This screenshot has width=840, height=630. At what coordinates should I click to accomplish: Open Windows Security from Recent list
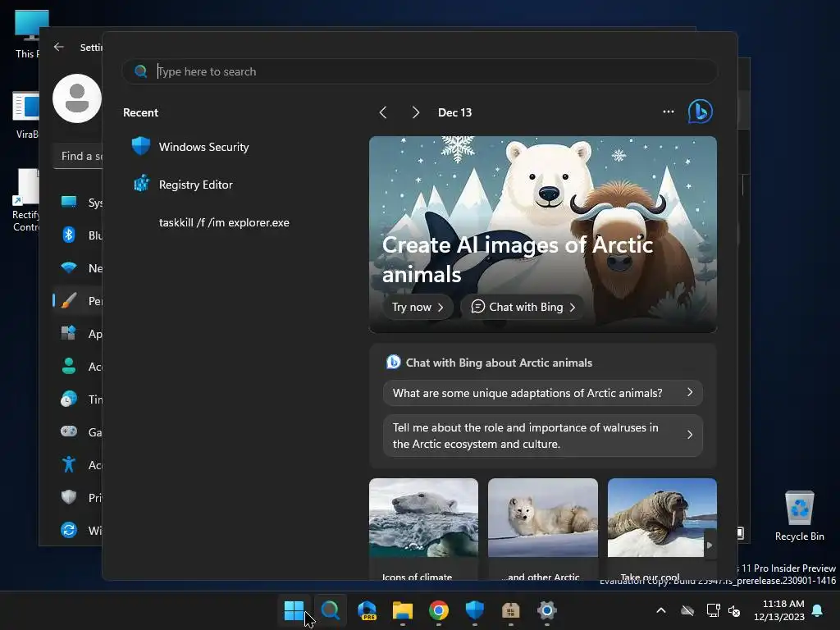pyautogui.click(x=190, y=147)
